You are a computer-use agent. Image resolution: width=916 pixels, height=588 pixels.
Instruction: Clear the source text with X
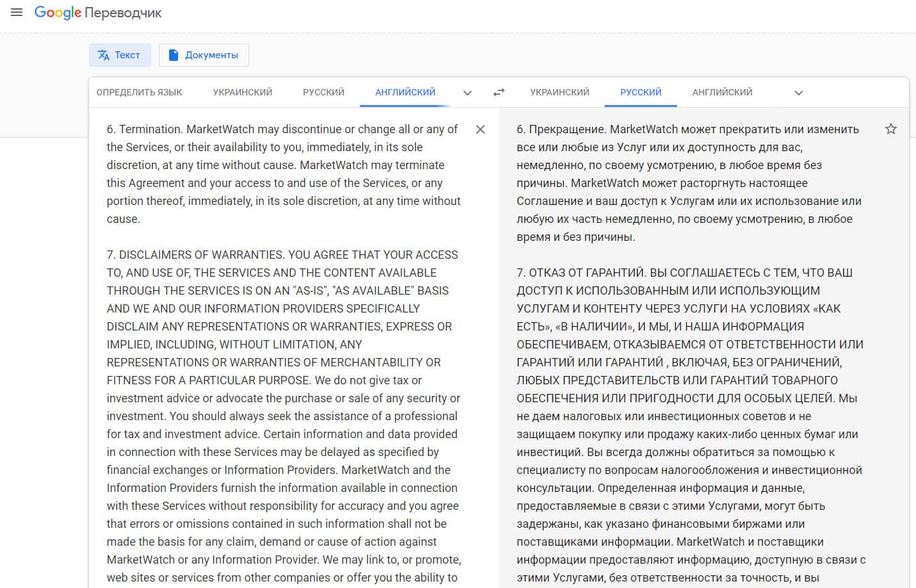point(480,129)
